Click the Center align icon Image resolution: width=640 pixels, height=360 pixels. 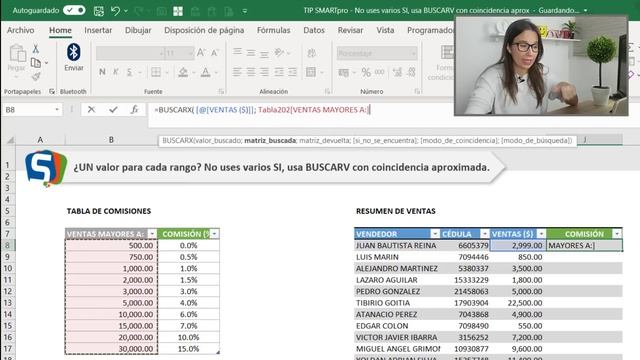[x=251, y=72]
